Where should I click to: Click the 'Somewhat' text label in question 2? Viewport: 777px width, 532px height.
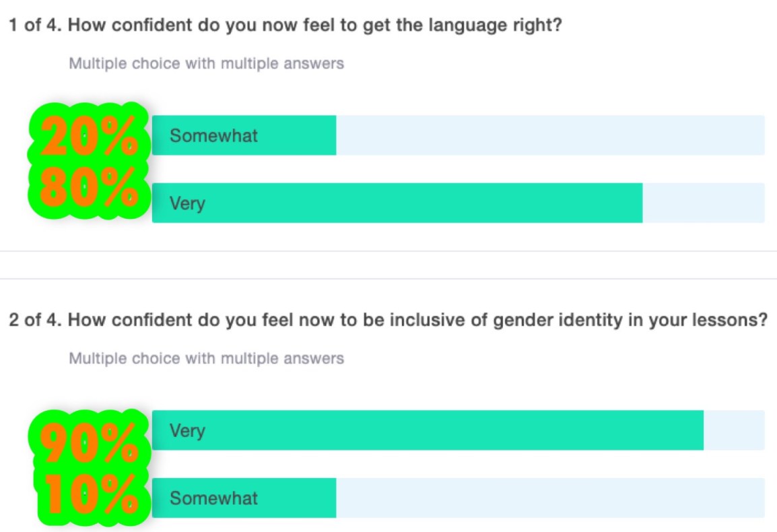pos(213,498)
